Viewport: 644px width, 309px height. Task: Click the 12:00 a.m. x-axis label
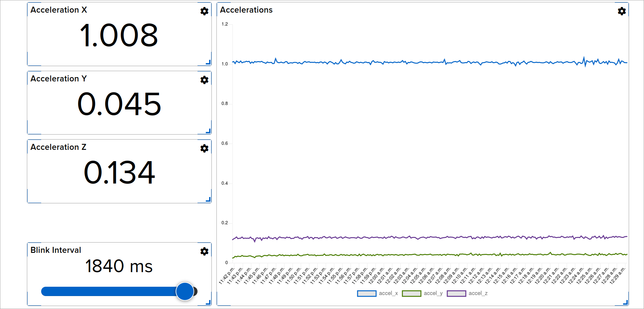pyautogui.click(x=376, y=275)
